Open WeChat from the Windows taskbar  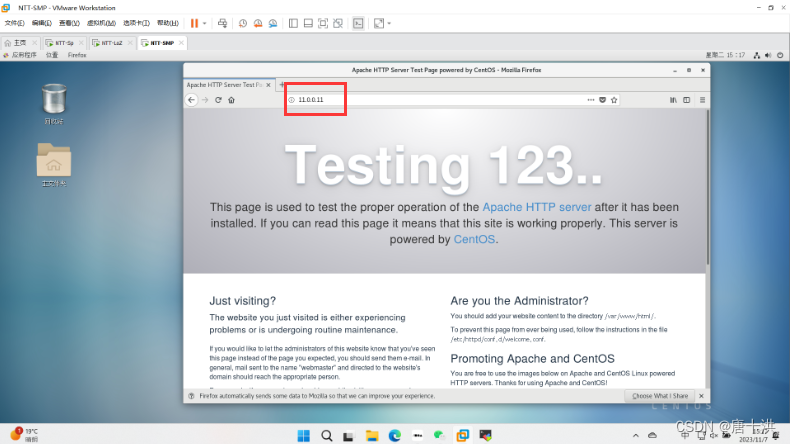[x=439, y=435]
